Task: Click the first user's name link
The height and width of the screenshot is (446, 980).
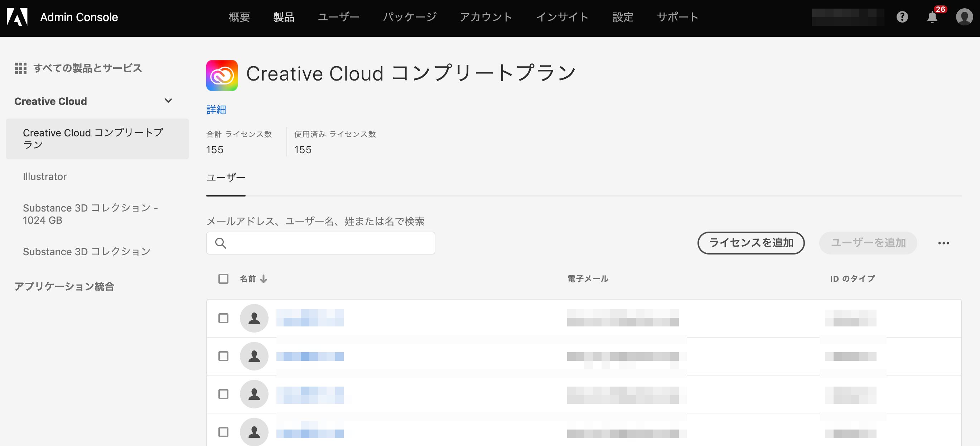Action: coord(310,318)
